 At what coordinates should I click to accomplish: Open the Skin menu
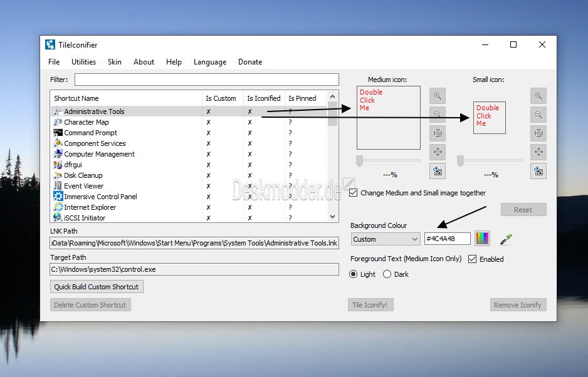pos(114,62)
